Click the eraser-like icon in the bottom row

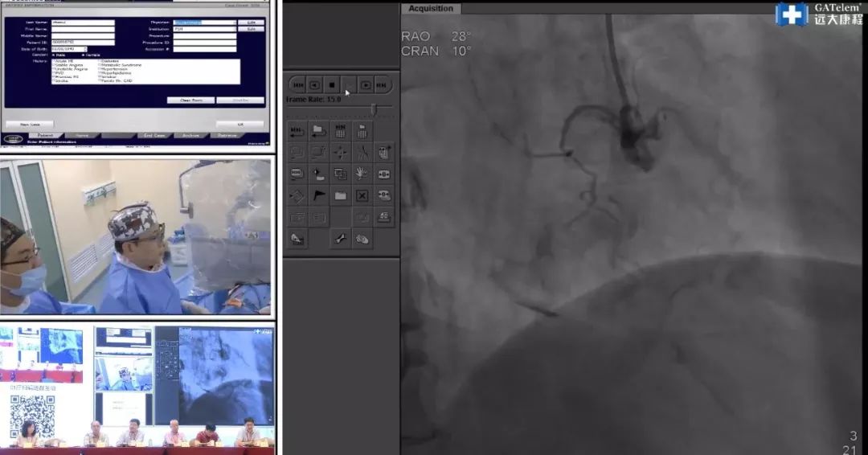(297, 239)
